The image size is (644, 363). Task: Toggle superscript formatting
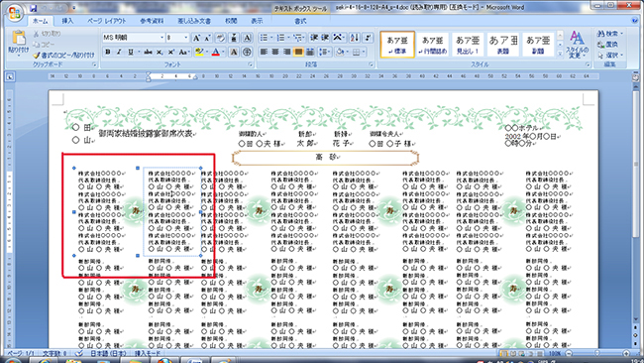point(170,52)
